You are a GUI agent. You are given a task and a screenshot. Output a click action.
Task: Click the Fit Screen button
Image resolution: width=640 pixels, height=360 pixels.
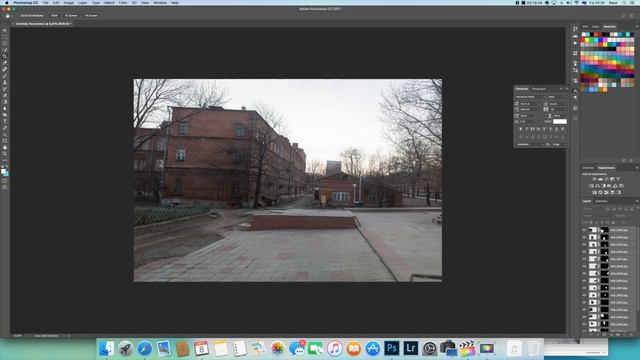tap(71, 16)
